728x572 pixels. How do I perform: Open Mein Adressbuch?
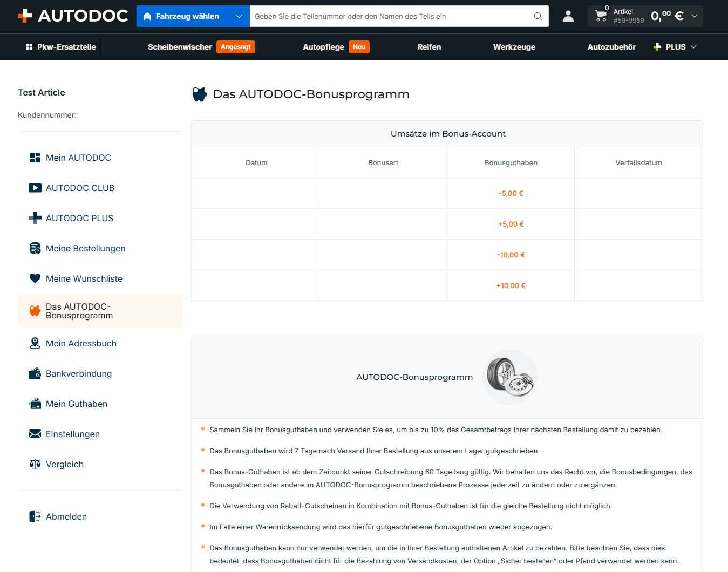81,343
